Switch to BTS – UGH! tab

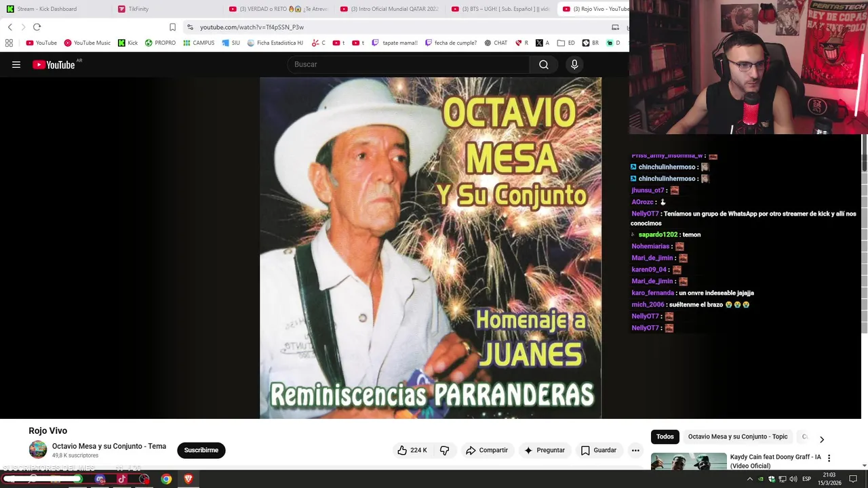500,9
